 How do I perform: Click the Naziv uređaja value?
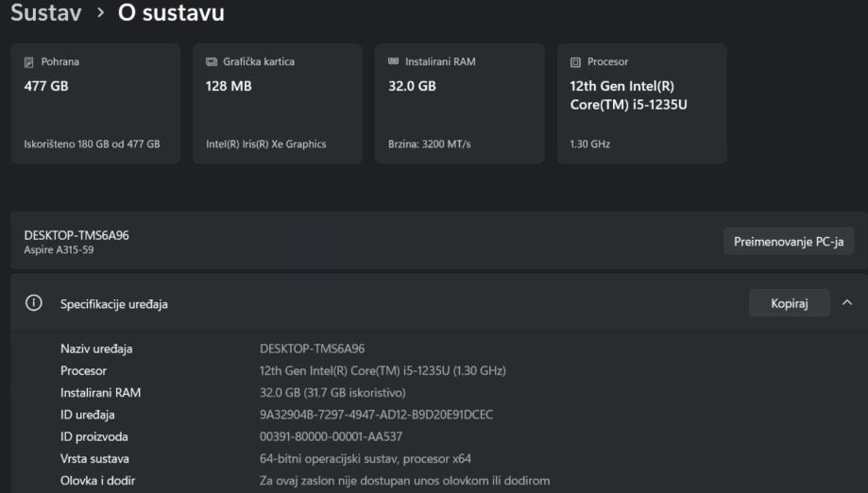pos(312,348)
